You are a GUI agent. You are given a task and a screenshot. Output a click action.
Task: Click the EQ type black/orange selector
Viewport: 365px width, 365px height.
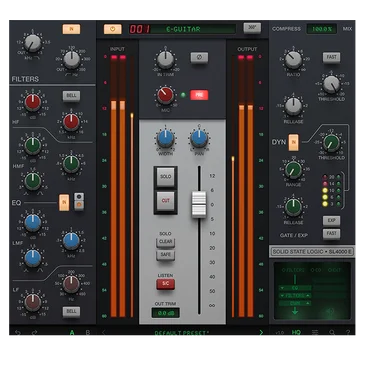coord(79,201)
